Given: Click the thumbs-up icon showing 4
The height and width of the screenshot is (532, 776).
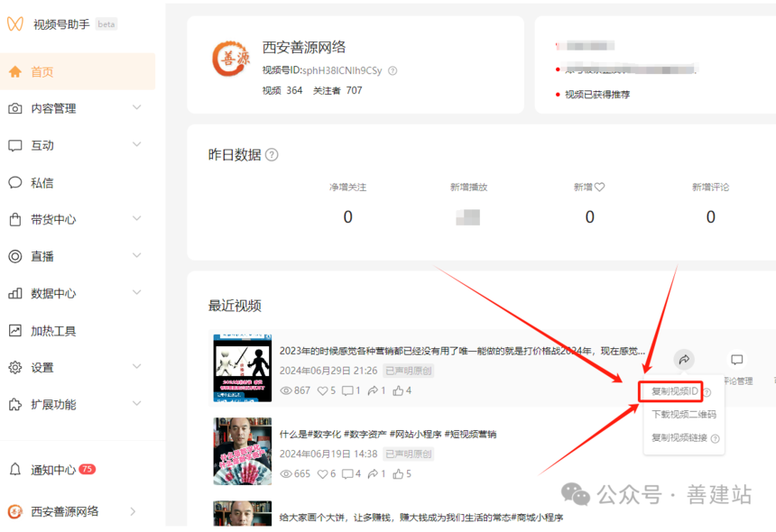Looking at the screenshot, I should pyautogui.click(x=398, y=390).
